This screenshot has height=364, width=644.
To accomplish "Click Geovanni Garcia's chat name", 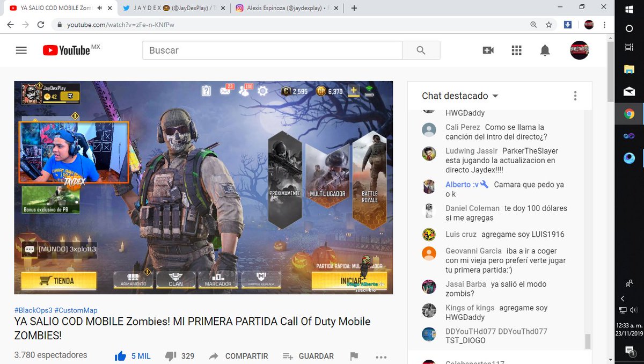I will (x=473, y=251).
